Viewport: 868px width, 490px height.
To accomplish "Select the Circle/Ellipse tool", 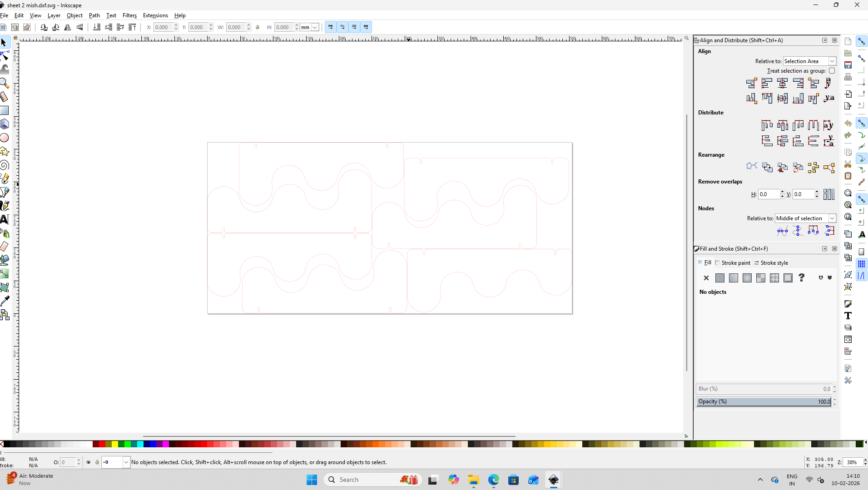I will point(4,138).
